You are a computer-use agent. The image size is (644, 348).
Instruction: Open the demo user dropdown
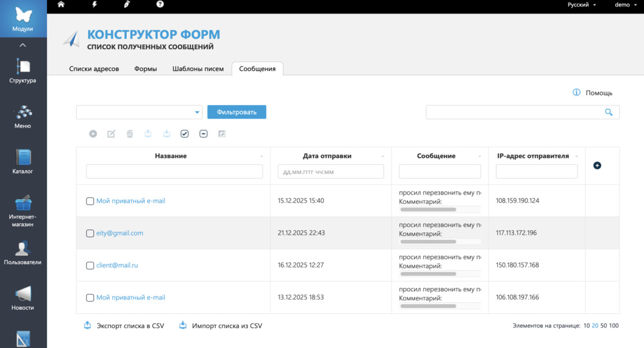click(x=625, y=5)
